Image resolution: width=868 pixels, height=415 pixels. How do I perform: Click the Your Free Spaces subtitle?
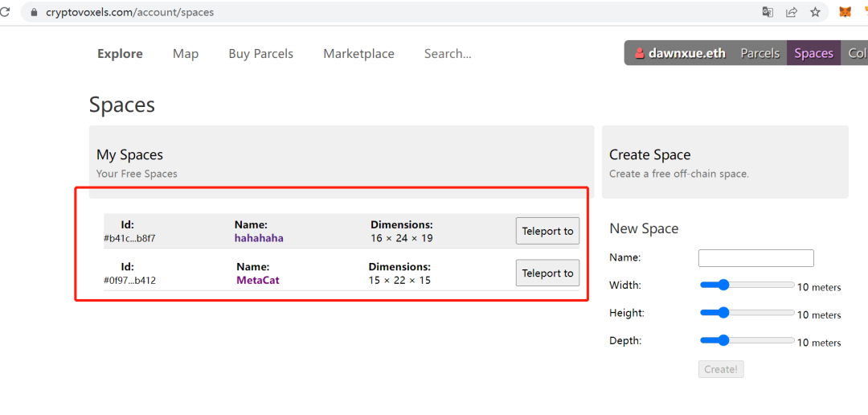click(137, 174)
